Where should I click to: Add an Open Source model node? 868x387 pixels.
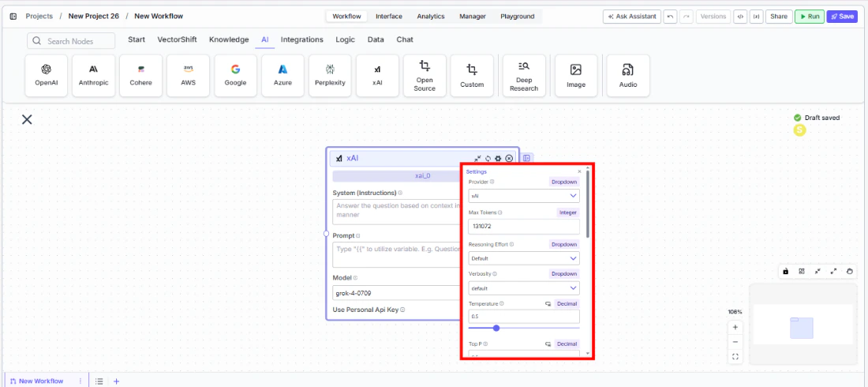(x=425, y=75)
